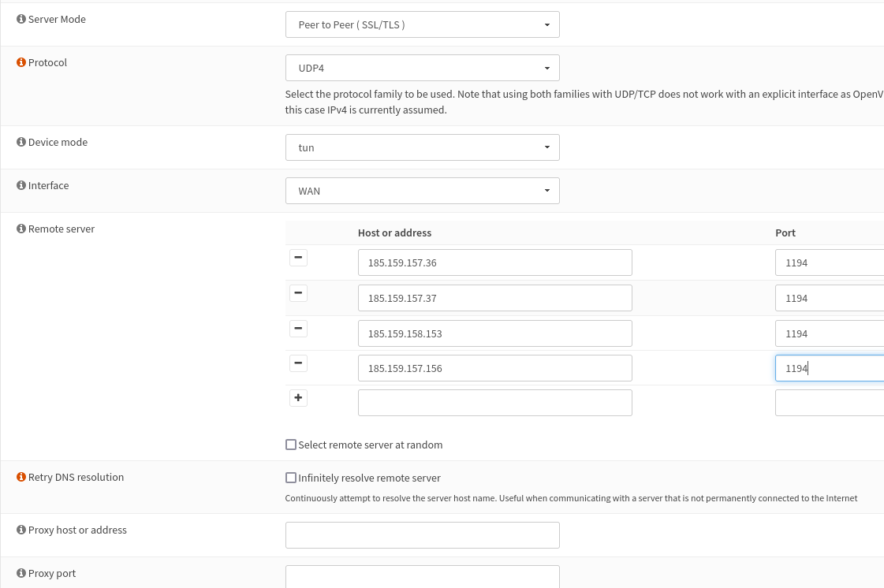Enable Select remote server at random
The width and height of the screenshot is (884, 588).
tap(291, 445)
